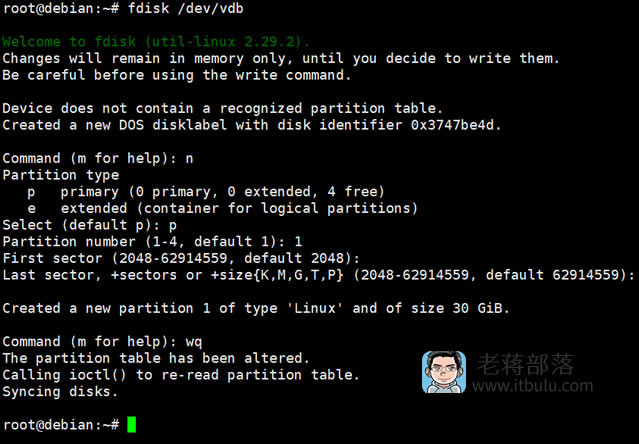The width and height of the screenshot is (639, 444).
Task: Click 'The partition table has been altered' line
Action: 156,358
